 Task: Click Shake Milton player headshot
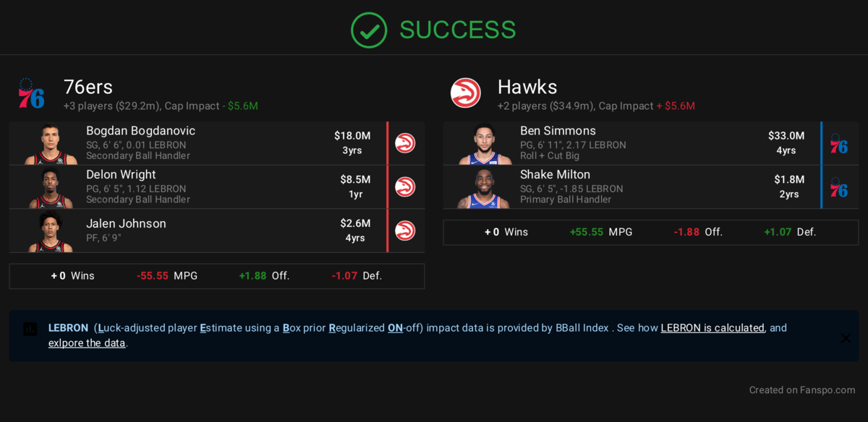click(485, 188)
